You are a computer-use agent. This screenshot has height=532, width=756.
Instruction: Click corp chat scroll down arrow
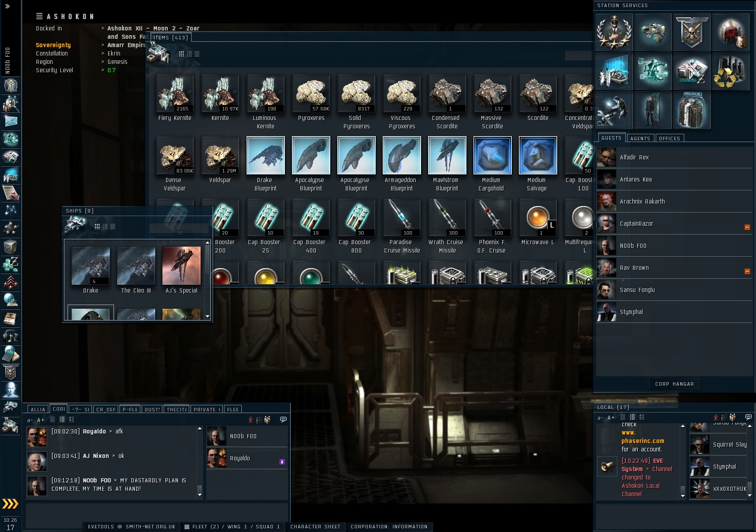click(199, 495)
